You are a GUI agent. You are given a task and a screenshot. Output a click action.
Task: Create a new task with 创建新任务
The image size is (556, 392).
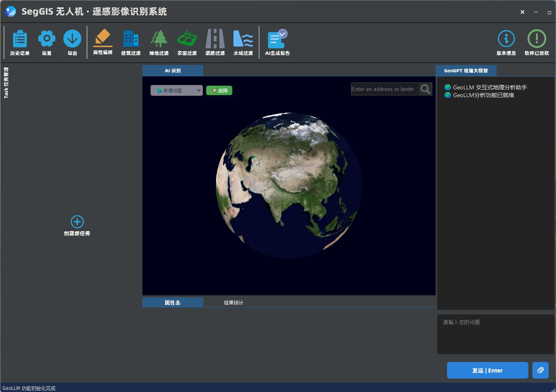point(77,225)
